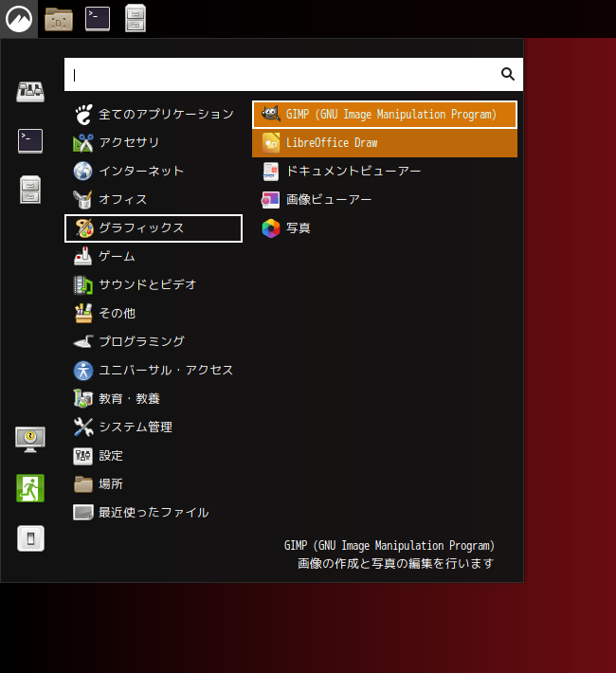Click the joystick icon next to ゲーム
The height and width of the screenshot is (673, 616).
(82, 256)
